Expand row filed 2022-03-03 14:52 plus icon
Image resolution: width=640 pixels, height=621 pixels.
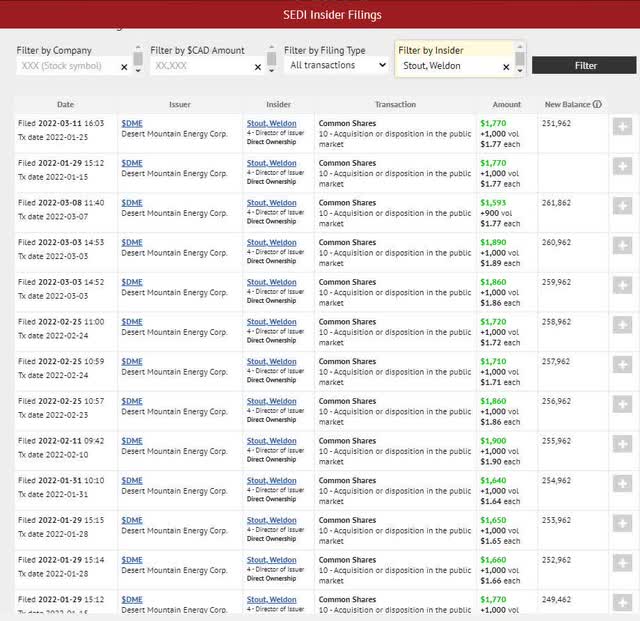[622, 285]
